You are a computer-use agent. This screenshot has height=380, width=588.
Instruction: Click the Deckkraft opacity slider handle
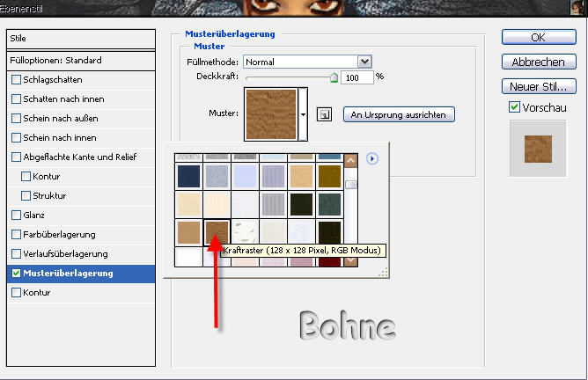click(x=334, y=77)
